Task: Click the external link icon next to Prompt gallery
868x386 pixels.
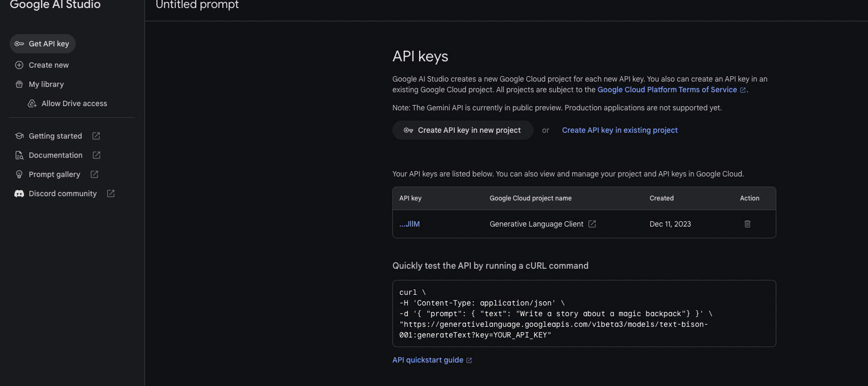Action: point(94,174)
